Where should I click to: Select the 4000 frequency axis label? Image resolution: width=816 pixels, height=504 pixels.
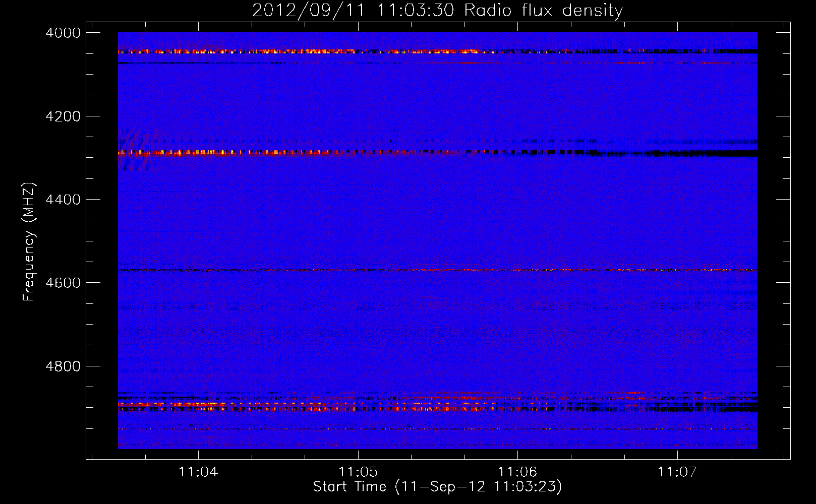63,33
